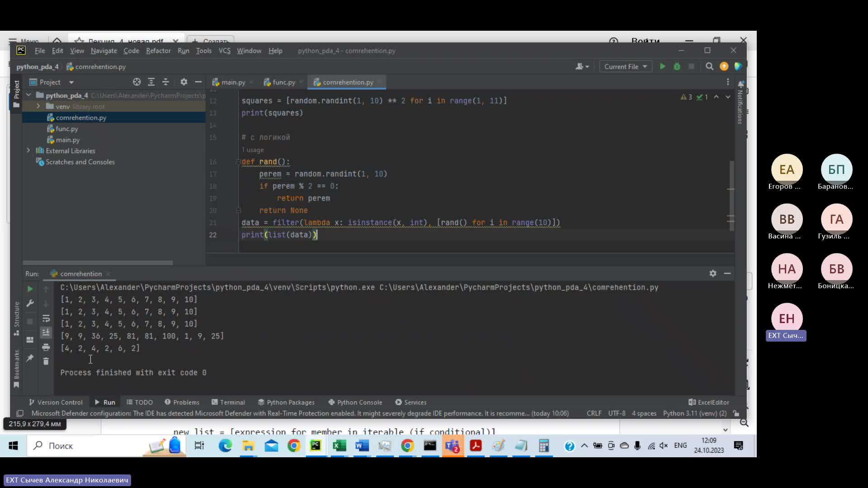
Task: Open Problems tool window
Action: tap(182, 402)
